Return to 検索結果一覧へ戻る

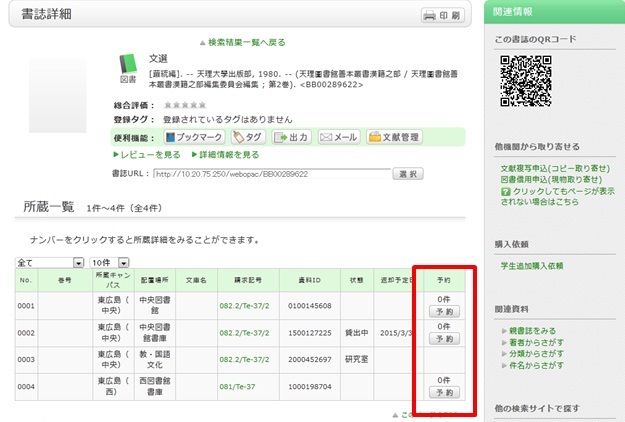coord(246,43)
